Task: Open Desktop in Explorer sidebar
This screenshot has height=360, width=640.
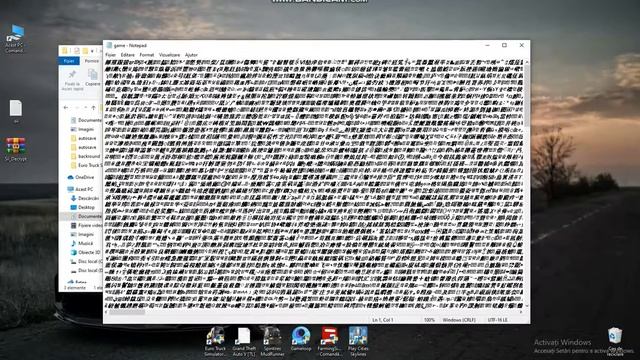Action: point(83,207)
